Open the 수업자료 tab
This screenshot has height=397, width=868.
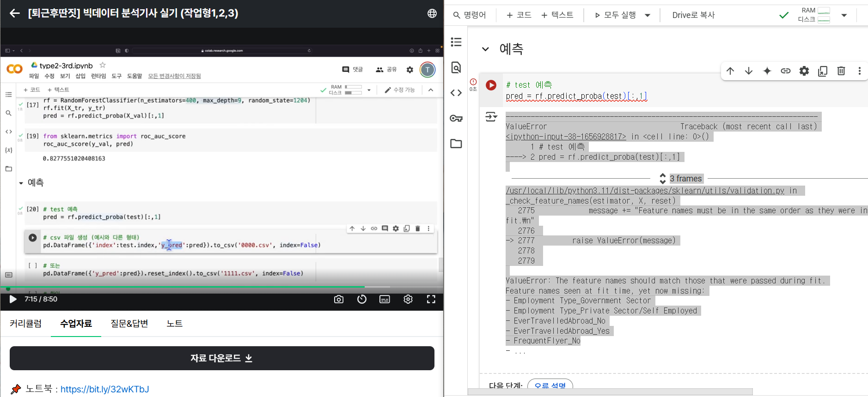pos(76,324)
